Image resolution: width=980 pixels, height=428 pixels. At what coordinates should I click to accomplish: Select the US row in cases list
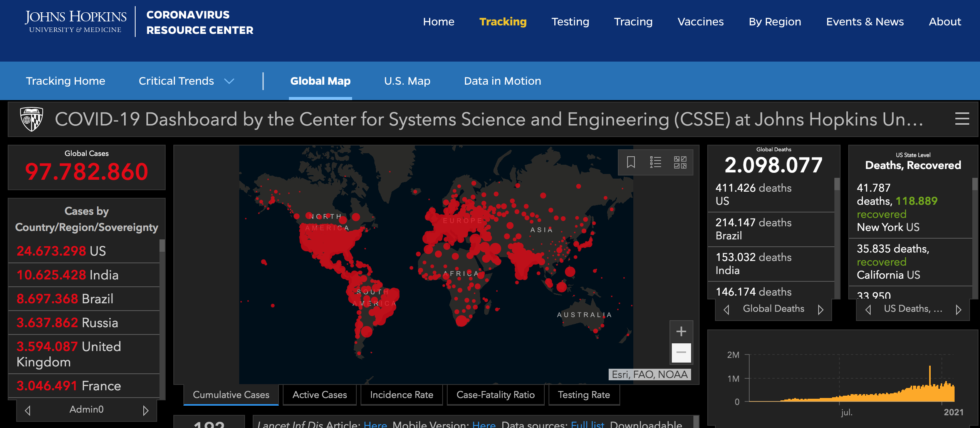[x=84, y=251]
